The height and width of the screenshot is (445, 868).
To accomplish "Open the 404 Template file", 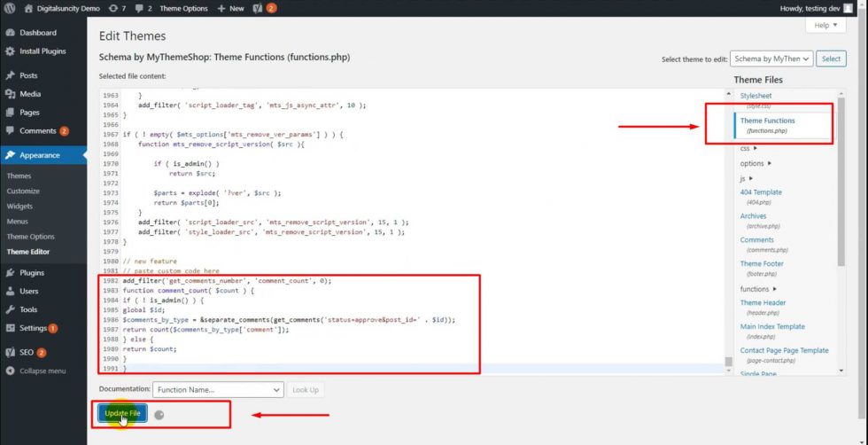I will (761, 191).
